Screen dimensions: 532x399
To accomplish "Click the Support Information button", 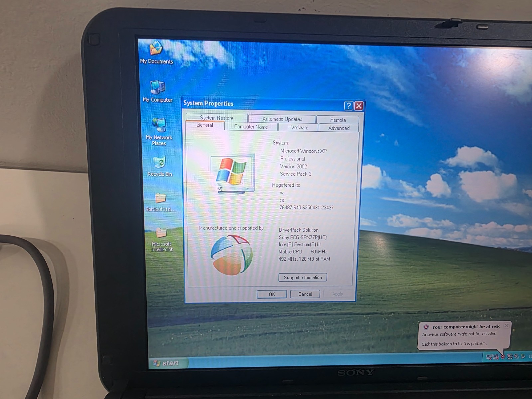I will click(x=303, y=277).
